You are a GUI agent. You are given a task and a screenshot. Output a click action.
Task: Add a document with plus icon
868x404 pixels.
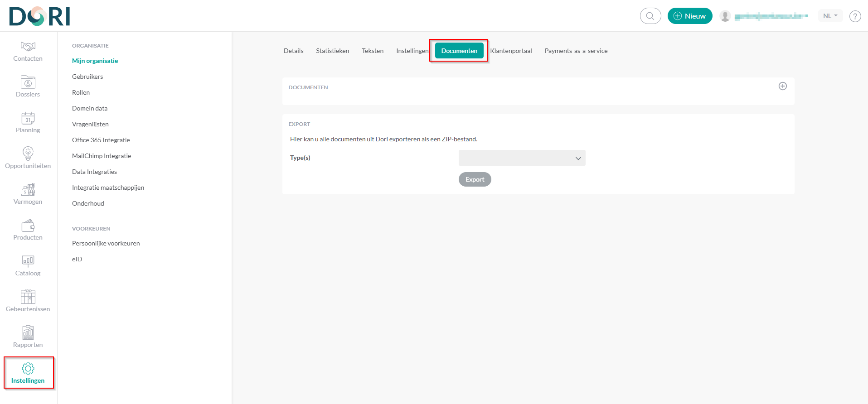(782, 87)
